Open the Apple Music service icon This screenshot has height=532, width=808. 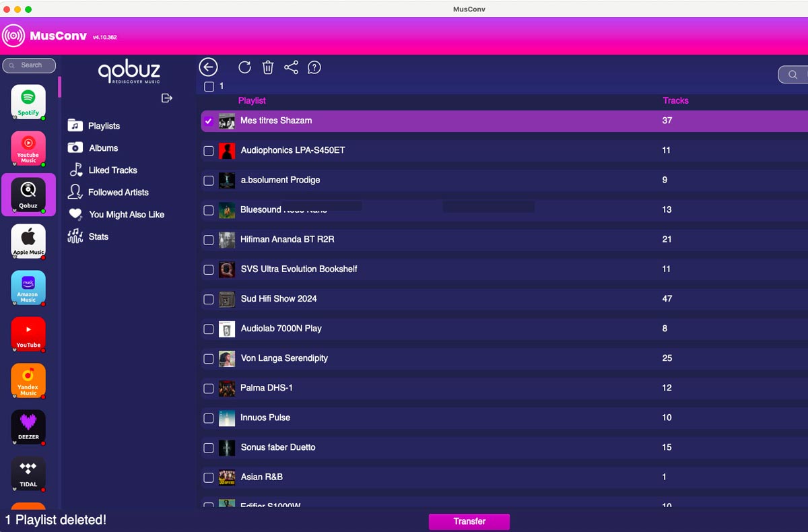coord(28,241)
